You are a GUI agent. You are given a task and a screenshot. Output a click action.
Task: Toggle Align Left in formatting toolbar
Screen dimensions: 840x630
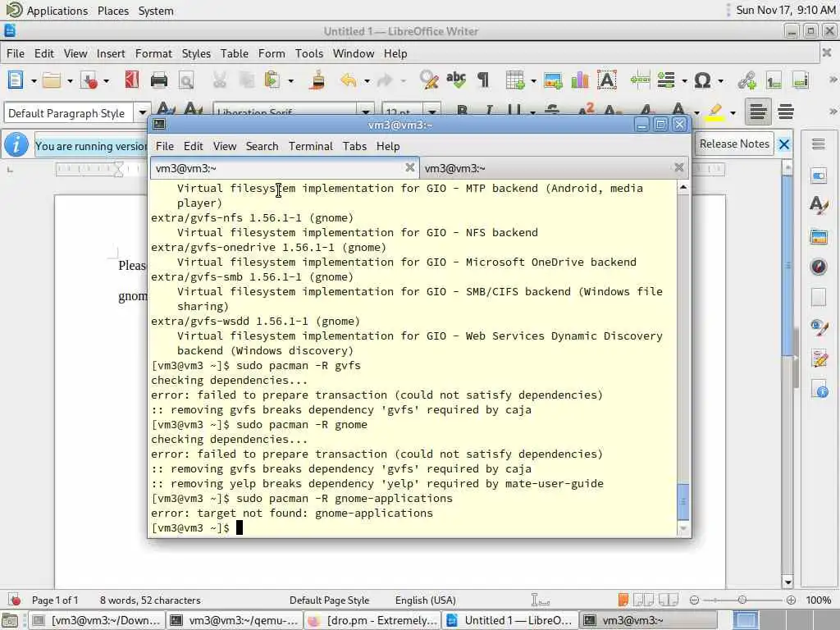757,112
